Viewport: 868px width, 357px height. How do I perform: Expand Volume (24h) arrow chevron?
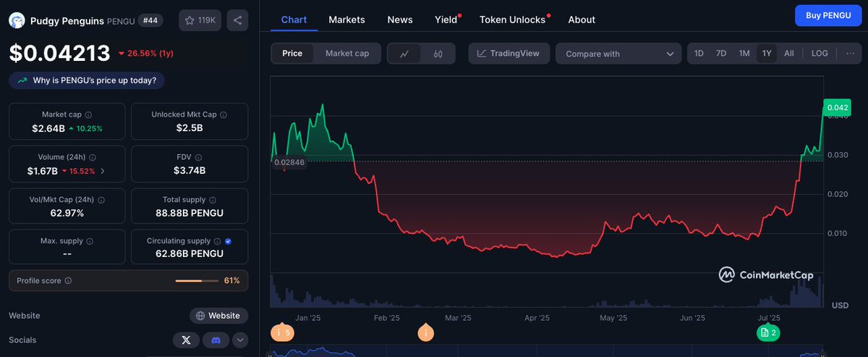[x=102, y=171]
